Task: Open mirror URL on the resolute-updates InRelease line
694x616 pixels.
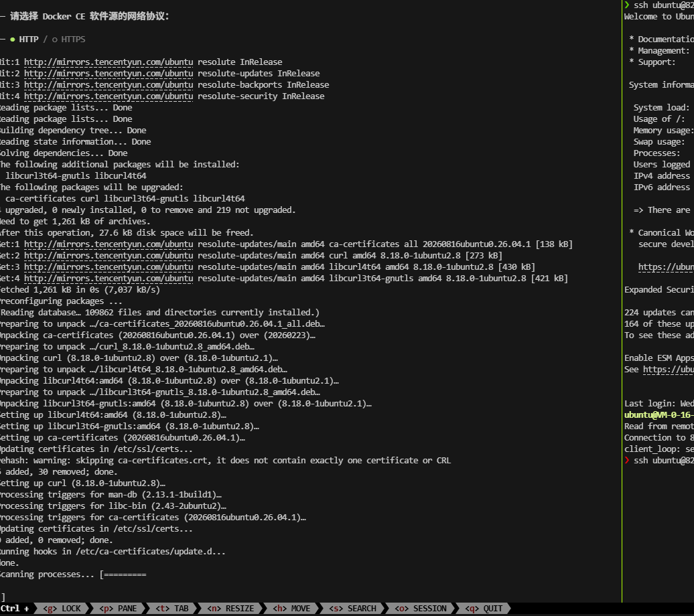Action: pos(109,74)
